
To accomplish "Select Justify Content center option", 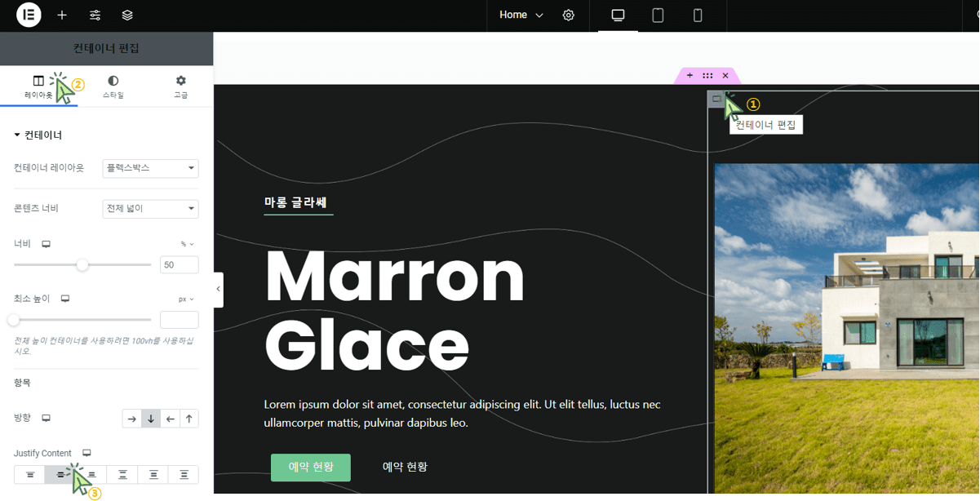I will (x=60, y=474).
